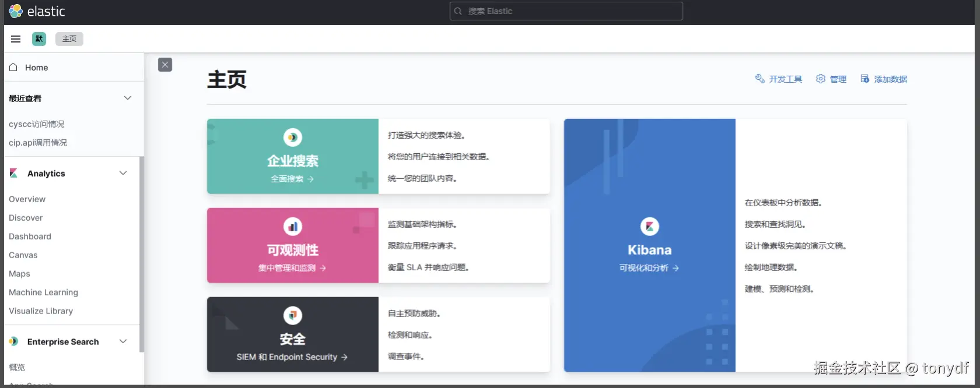Open Canvas under Analytics

tap(23, 255)
